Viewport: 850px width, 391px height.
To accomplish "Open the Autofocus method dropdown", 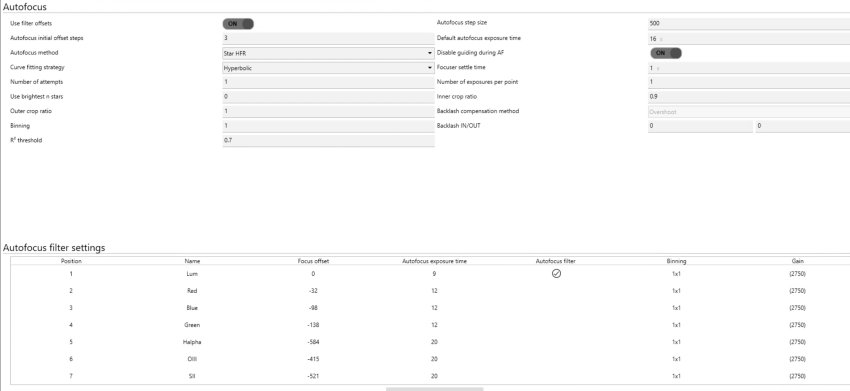I will pos(328,53).
